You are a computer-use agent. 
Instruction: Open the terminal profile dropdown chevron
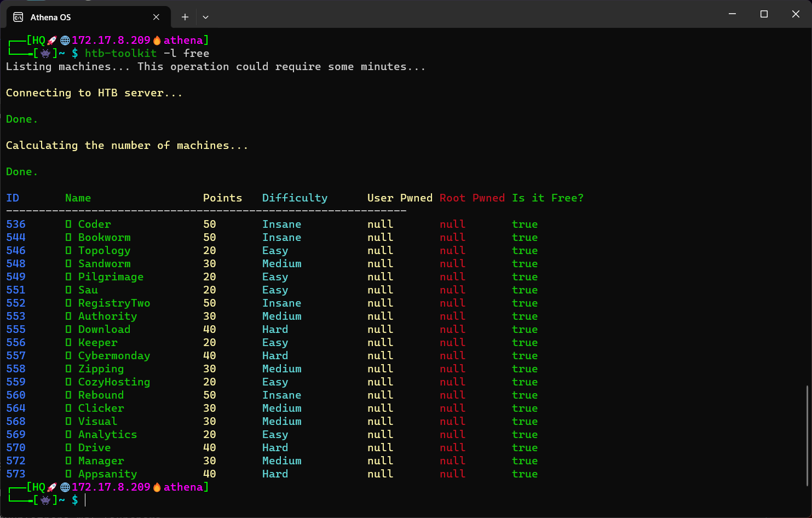point(205,17)
